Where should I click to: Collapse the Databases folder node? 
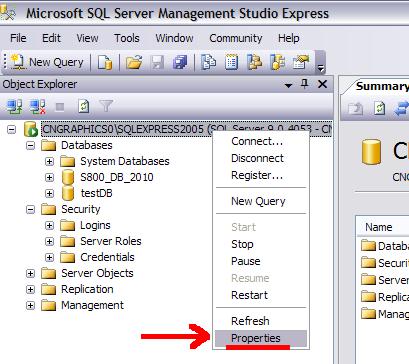(30, 145)
